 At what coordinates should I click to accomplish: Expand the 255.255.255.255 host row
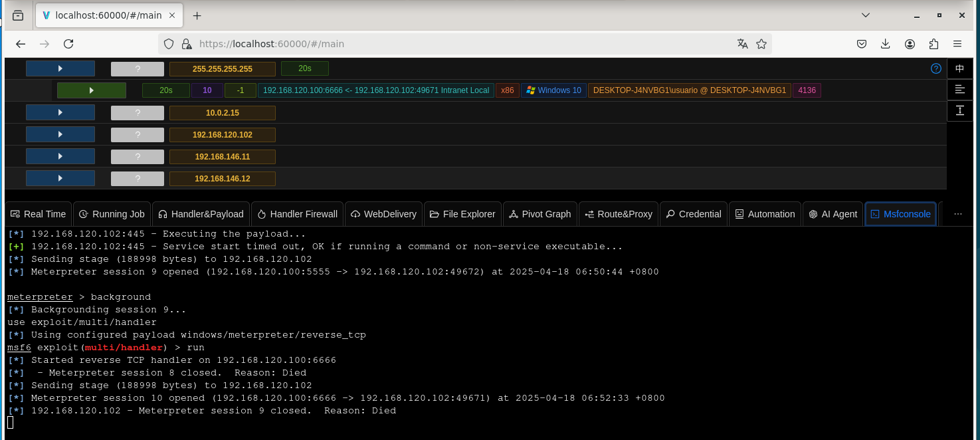click(x=60, y=68)
